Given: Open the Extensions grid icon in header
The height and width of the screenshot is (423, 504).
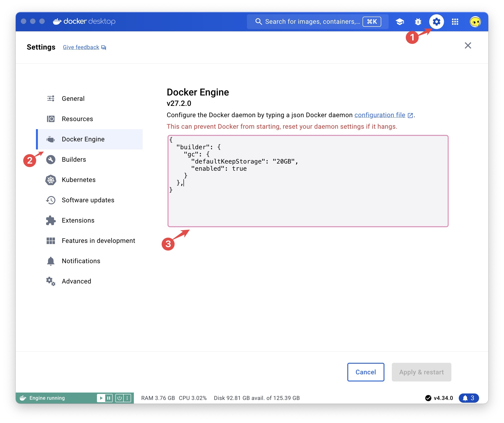Looking at the screenshot, I should pyautogui.click(x=455, y=22).
